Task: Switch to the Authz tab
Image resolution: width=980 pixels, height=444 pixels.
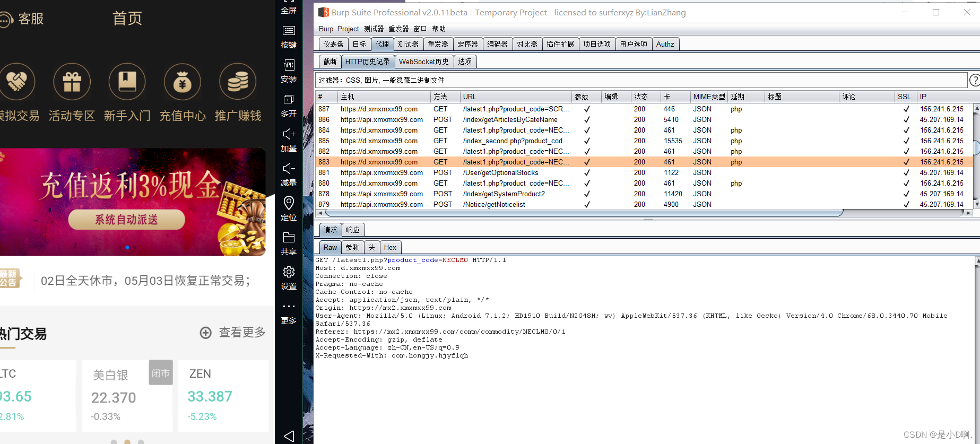Action: [x=665, y=44]
